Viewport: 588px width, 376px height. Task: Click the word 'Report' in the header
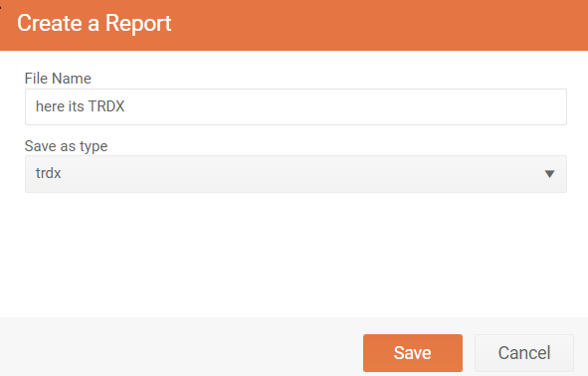pos(138,24)
